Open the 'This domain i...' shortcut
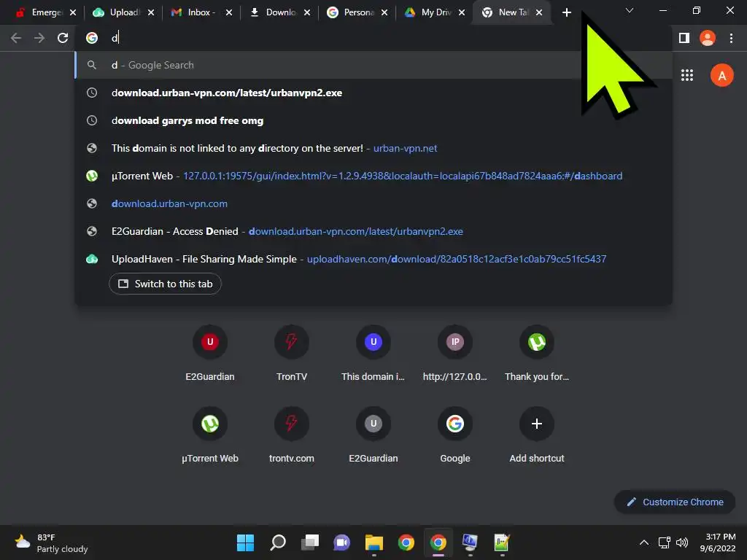The height and width of the screenshot is (560, 747). [x=373, y=352]
